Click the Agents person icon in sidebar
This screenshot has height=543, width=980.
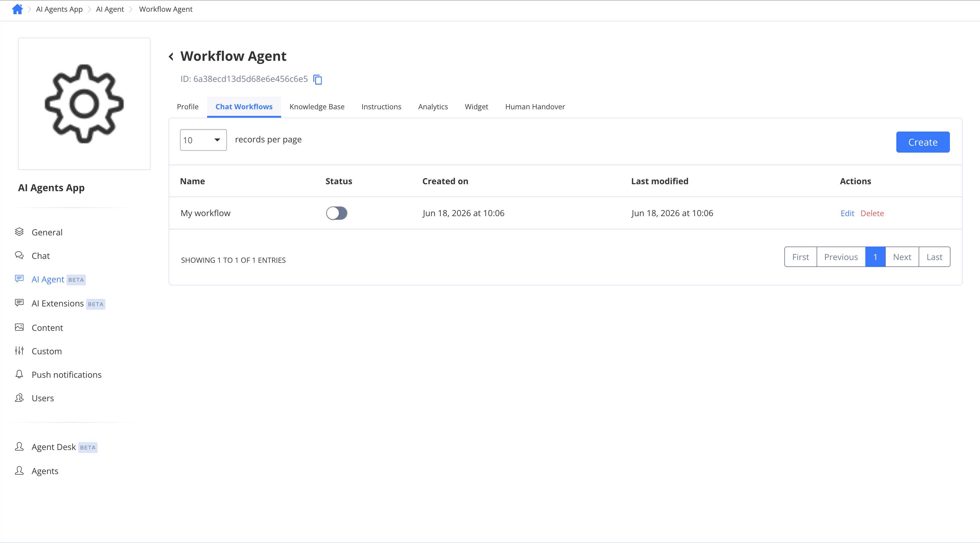[19, 471]
